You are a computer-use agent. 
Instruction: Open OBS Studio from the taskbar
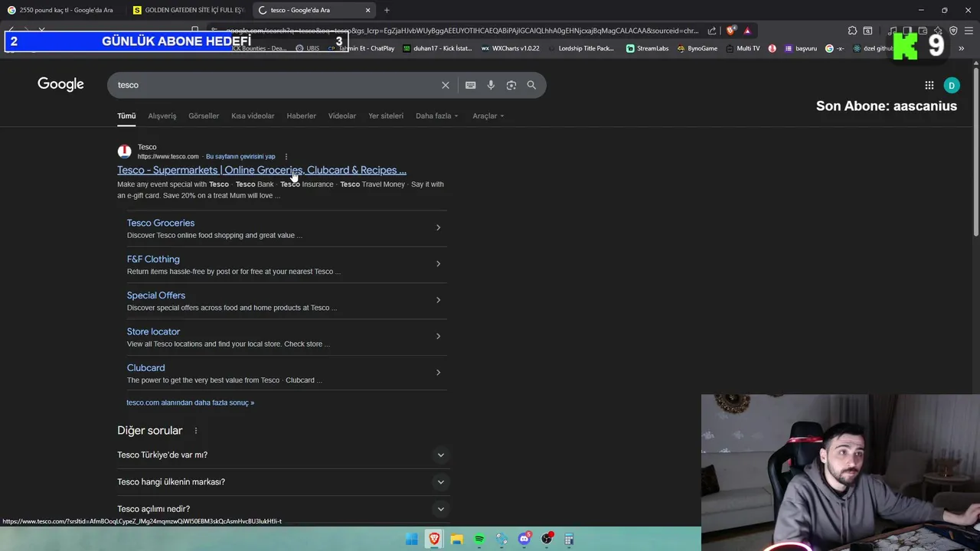pyautogui.click(x=547, y=539)
